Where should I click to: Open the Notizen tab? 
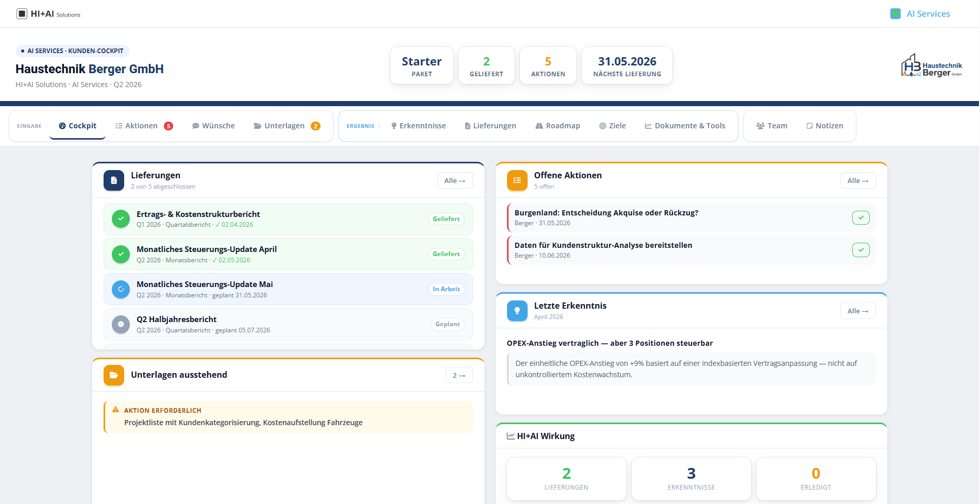pos(824,126)
